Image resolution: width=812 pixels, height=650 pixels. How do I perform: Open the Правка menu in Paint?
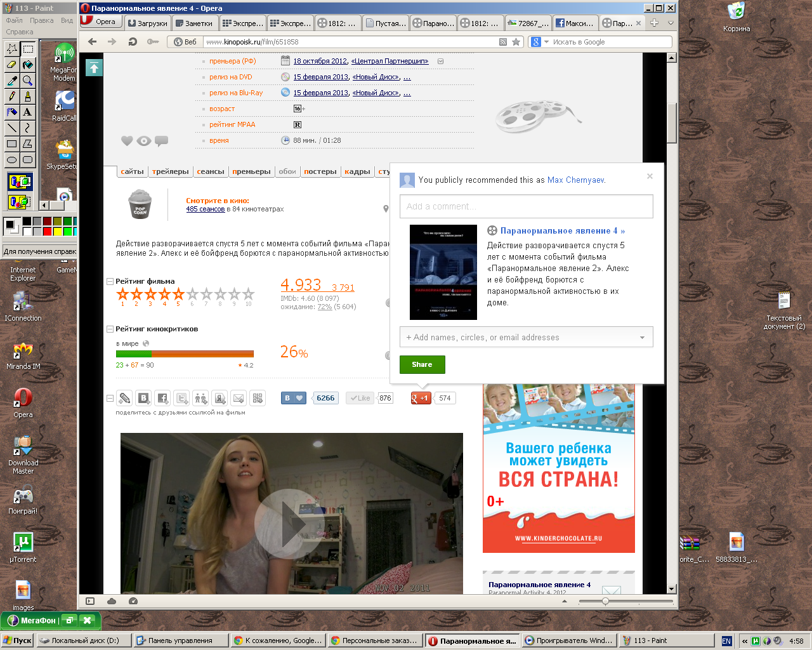tap(42, 20)
